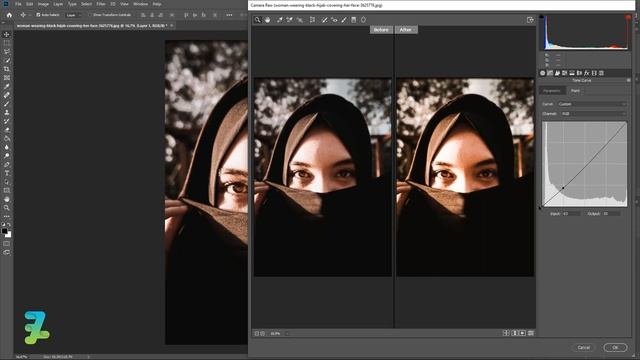The image size is (640, 360).
Task: Toggle Show Transform Controls checkbox
Action: tap(91, 15)
